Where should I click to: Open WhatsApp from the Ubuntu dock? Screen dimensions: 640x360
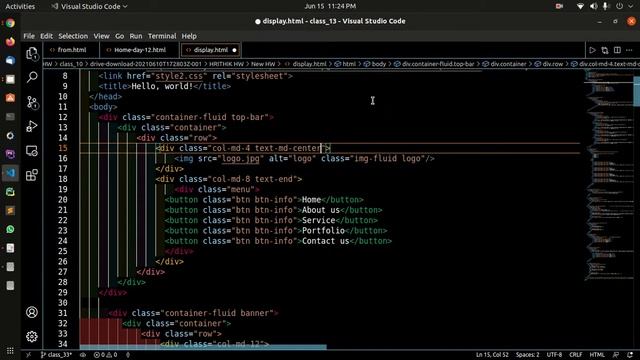pyautogui.click(x=10, y=229)
